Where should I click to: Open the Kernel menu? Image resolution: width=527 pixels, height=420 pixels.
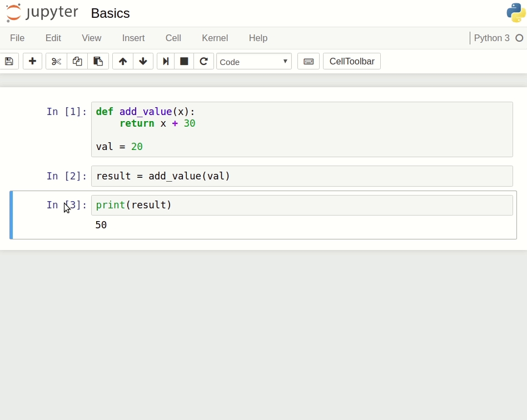pos(215,38)
